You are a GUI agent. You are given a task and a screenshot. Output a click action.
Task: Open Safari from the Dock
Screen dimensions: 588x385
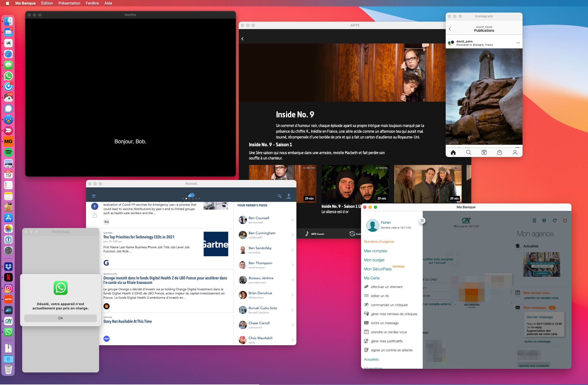[9, 54]
